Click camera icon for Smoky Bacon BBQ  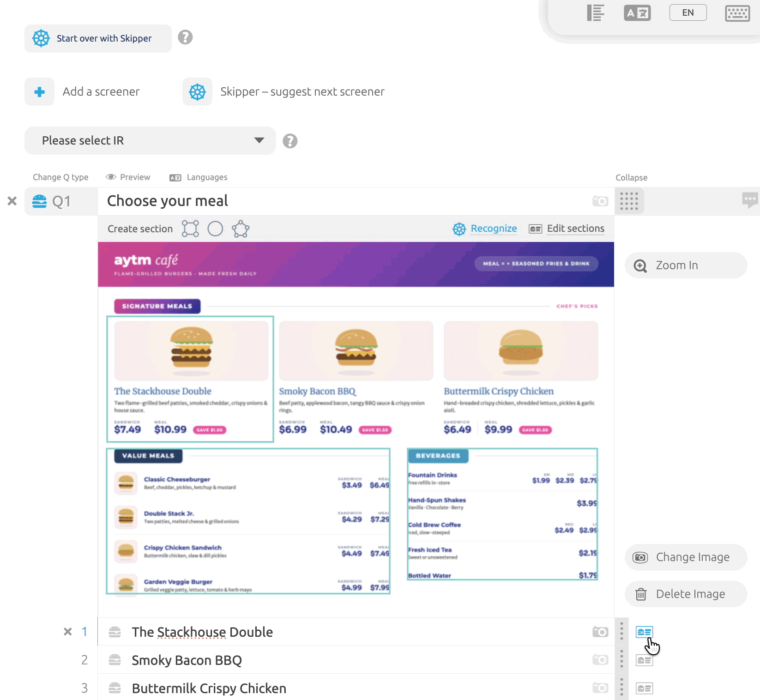pyautogui.click(x=600, y=660)
